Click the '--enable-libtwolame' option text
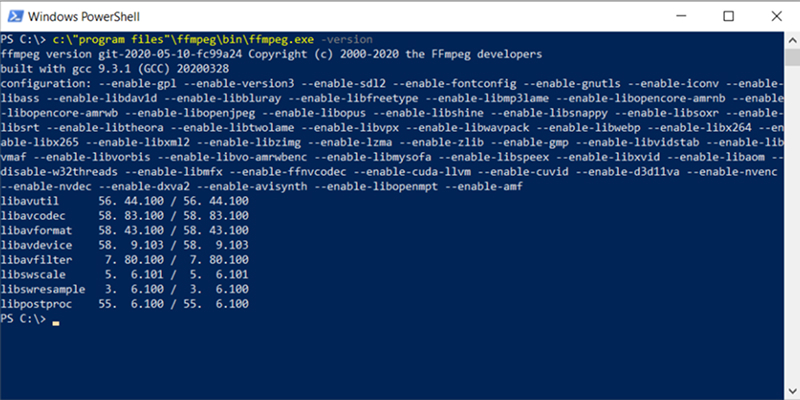Image resolution: width=800 pixels, height=400 pixels. point(232,128)
